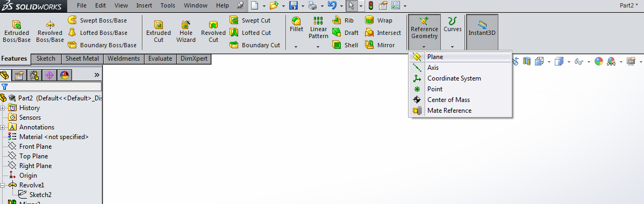Expand the Curves dropdown arrow
The height and width of the screenshot is (204, 644).
pyautogui.click(x=452, y=47)
